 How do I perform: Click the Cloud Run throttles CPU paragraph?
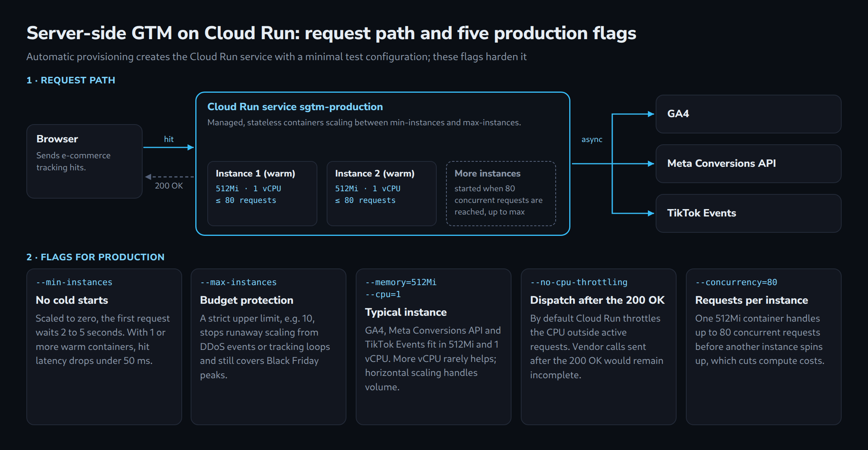(x=597, y=346)
